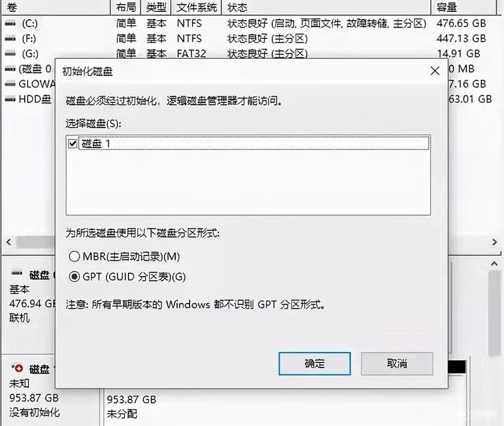Screen dimensions: 504x426
Task: Select the 磁盘 0 icon in lower pane
Action: (17, 273)
